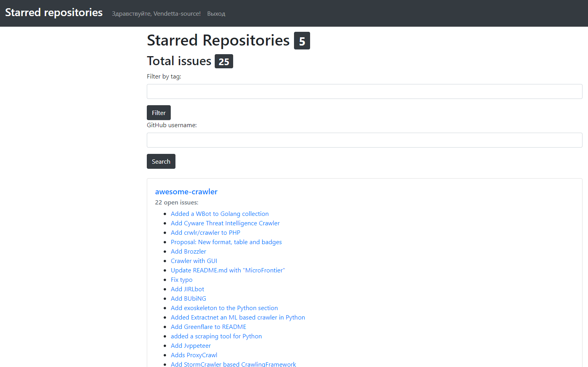Open 'Add StormCrawler based CrawlingFramework' issue
The height and width of the screenshot is (367, 588).
(x=233, y=364)
